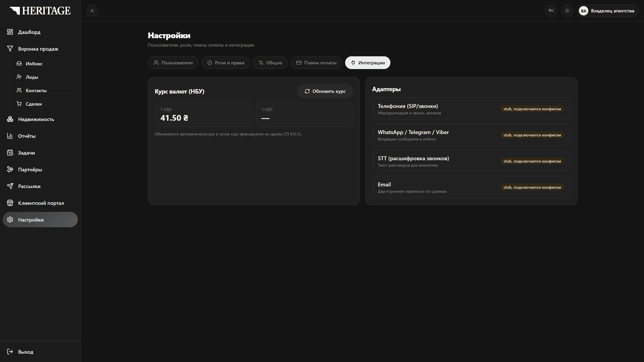Open Инбокс inbox icon in sidebar
Image resolution: width=644 pixels, height=362 pixels.
tap(19, 63)
